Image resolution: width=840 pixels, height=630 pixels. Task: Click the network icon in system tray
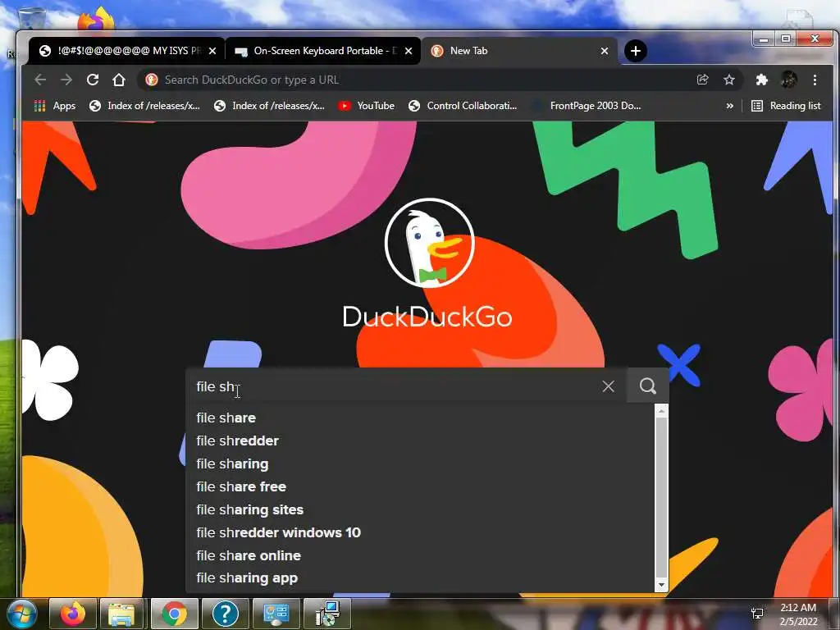click(757, 614)
